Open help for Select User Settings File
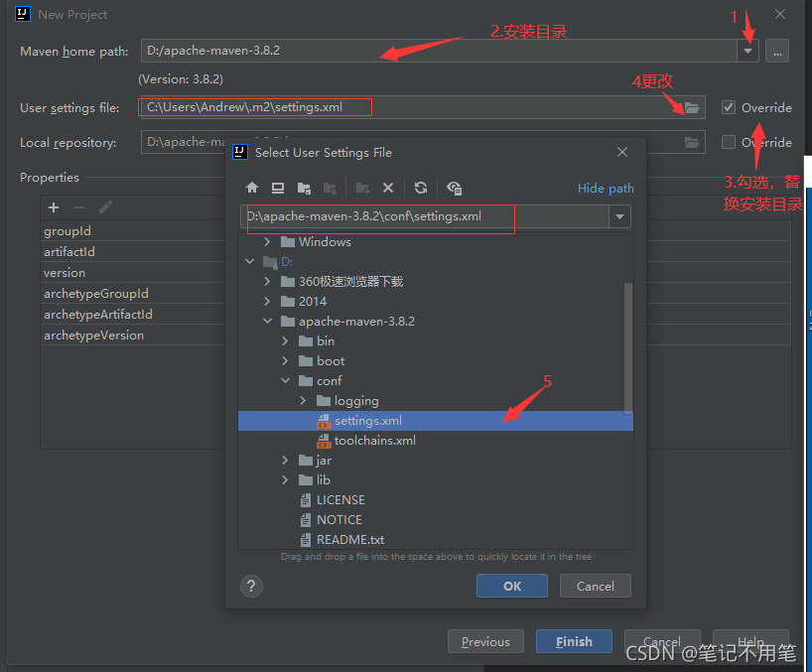 click(252, 586)
